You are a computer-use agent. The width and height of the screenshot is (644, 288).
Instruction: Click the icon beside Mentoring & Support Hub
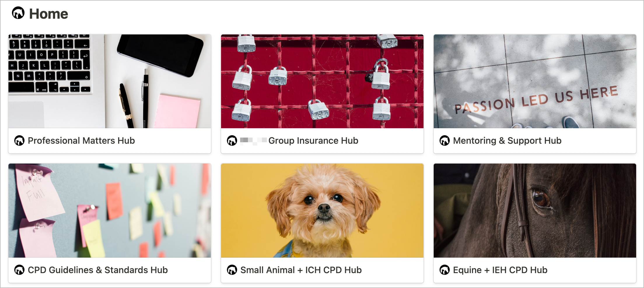coord(444,141)
